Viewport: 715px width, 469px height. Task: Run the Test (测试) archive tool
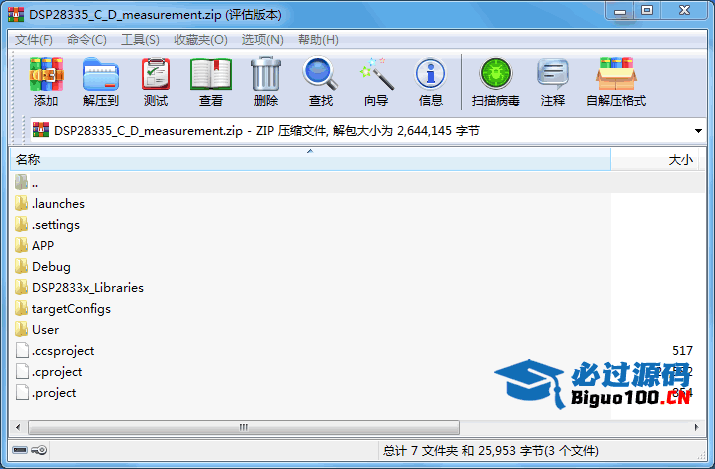156,74
